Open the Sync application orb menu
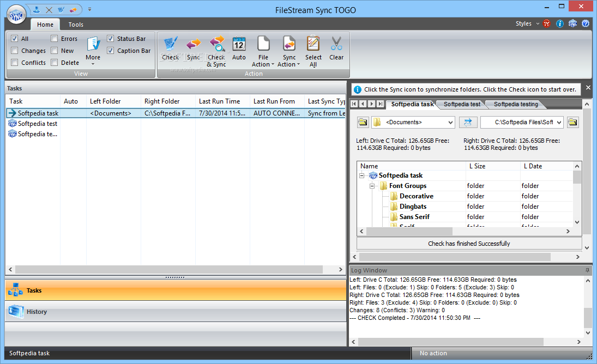The image size is (597, 364). [16, 16]
